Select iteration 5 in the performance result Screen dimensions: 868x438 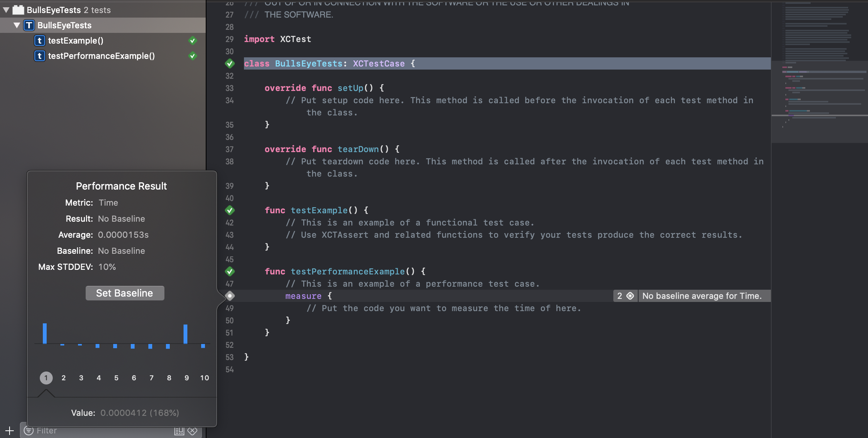tap(116, 378)
